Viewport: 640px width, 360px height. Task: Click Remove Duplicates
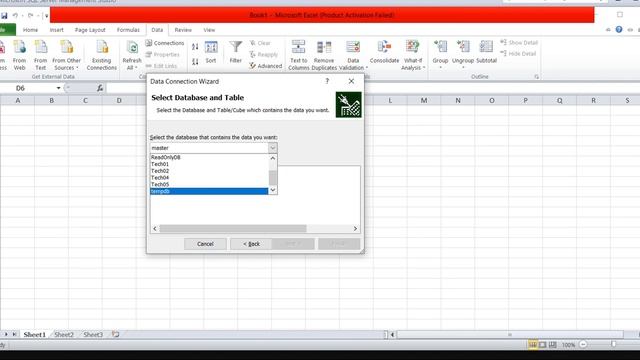click(324, 56)
